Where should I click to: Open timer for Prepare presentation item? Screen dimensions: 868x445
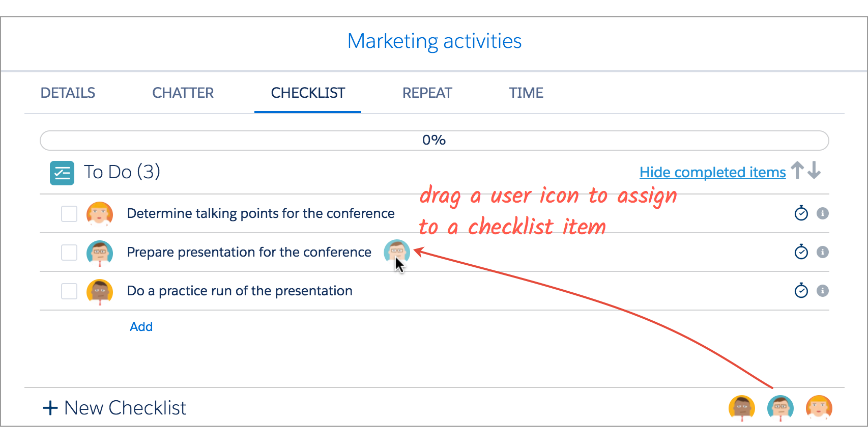tap(801, 252)
